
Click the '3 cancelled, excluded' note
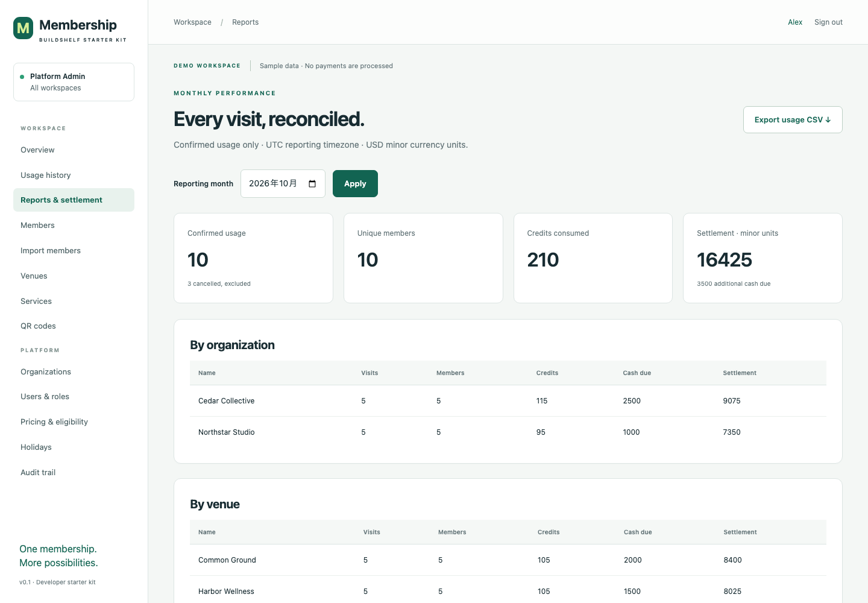pyautogui.click(x=219, y=284)
